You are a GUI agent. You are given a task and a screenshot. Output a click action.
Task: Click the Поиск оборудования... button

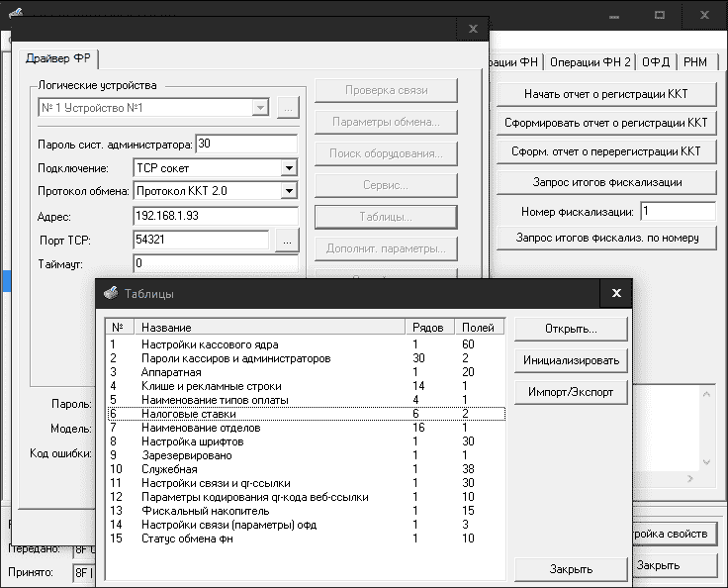pos(386,153)
